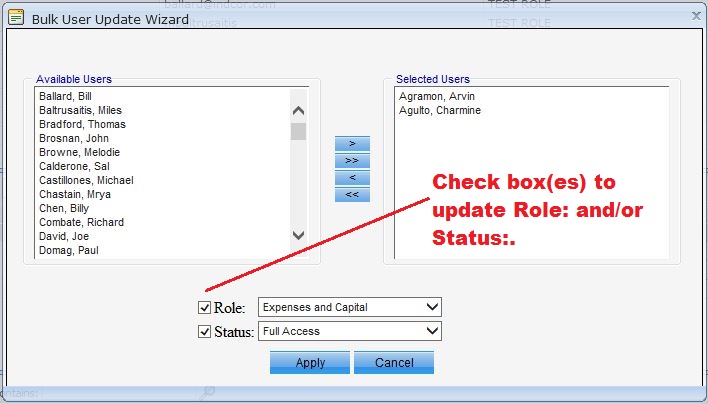This screenshot has width=708, height=404.
Task: Toggle the Status checkbox
Action: (x=205, y=332)
